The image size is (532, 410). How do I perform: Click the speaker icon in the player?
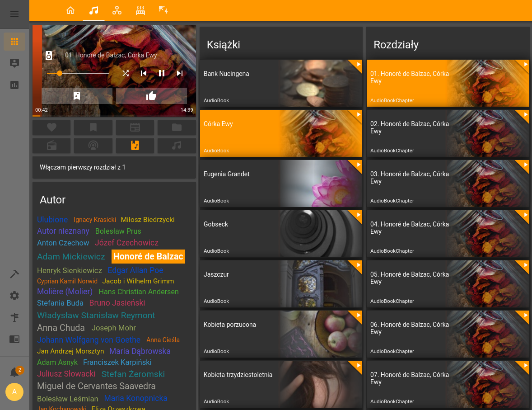pyautogui.click(x=49, y=55)
